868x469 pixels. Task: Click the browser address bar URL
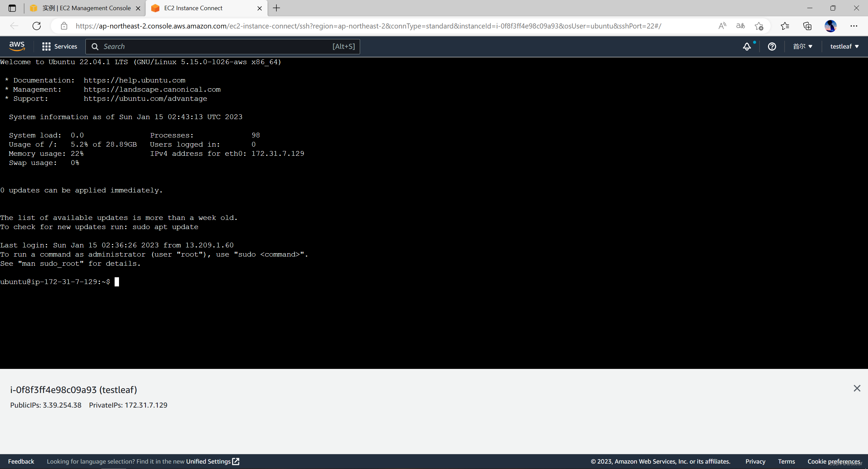coord(368,26)
